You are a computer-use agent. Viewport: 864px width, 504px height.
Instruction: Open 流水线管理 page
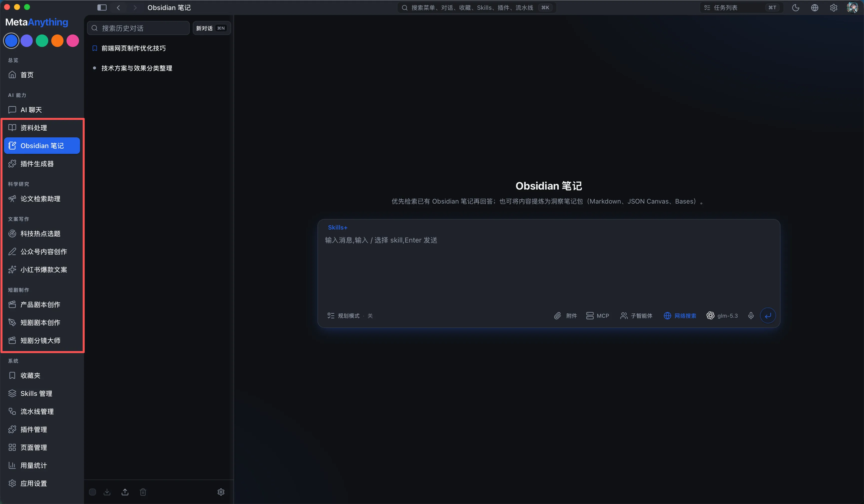42,412
